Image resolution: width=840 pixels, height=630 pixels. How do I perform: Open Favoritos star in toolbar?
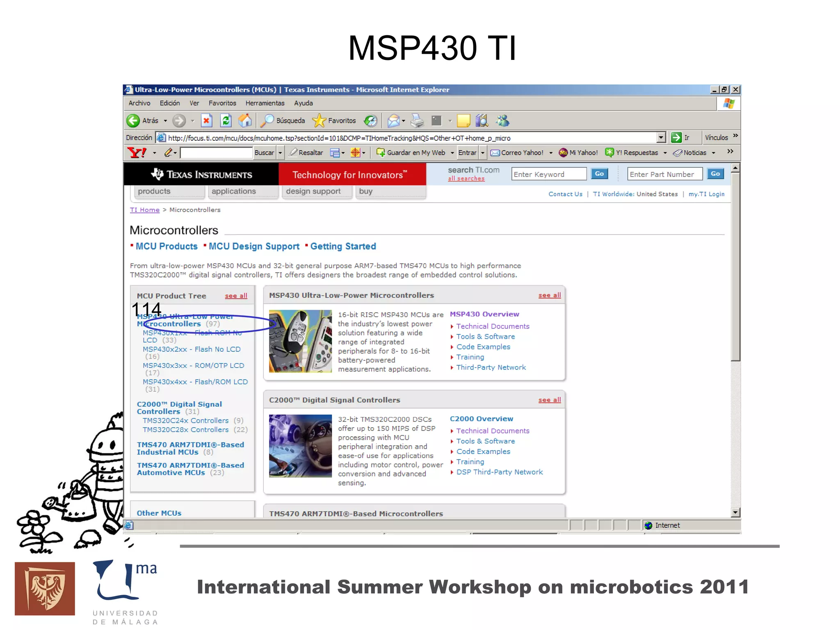tap(319, 121)
